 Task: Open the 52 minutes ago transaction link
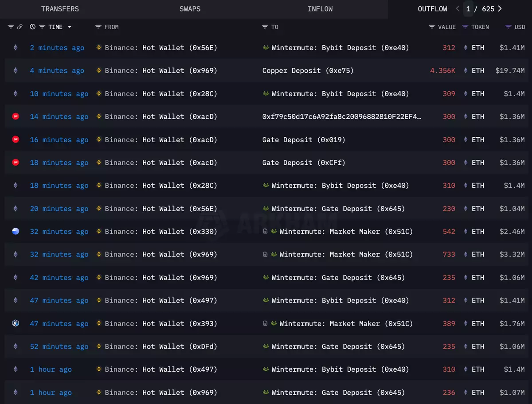click(59, 347)
